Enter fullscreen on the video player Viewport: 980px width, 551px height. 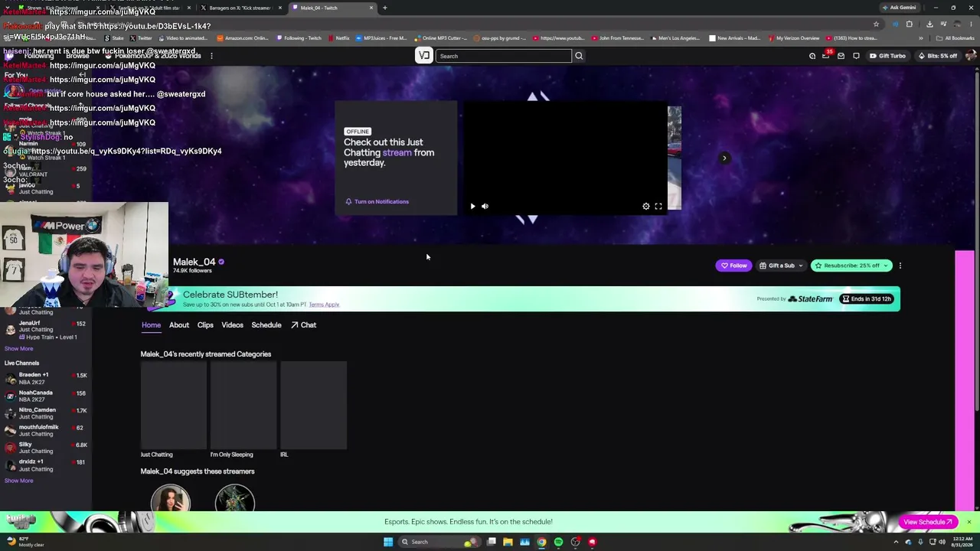(x=658, y=206)
